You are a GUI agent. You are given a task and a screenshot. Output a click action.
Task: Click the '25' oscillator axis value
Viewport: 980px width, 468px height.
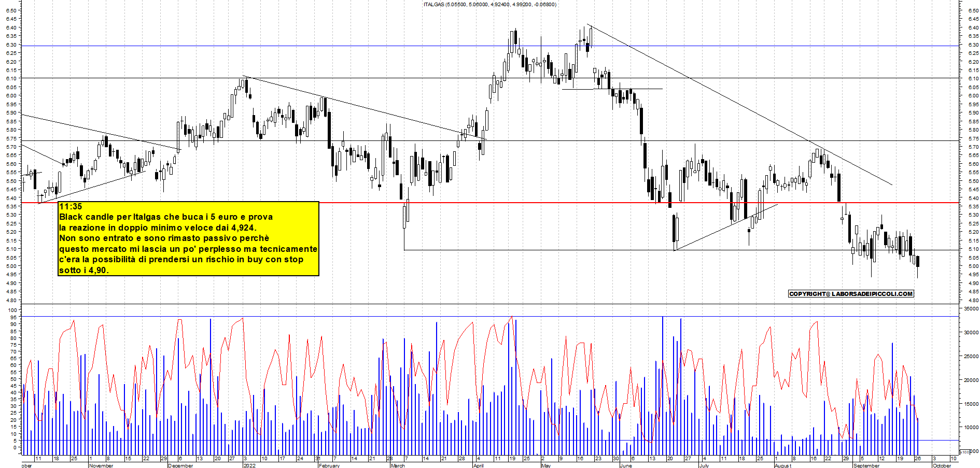pyautogui.click(x=13, y=413)
